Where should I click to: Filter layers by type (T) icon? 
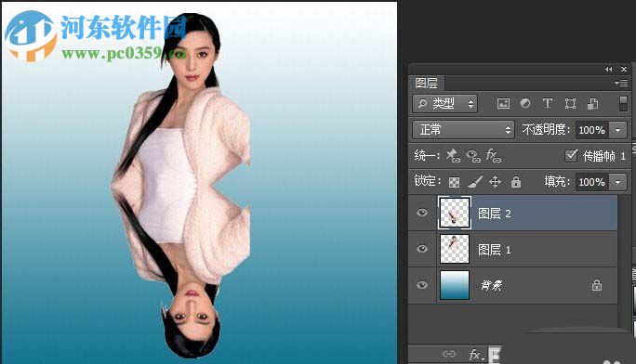(548, 104)
